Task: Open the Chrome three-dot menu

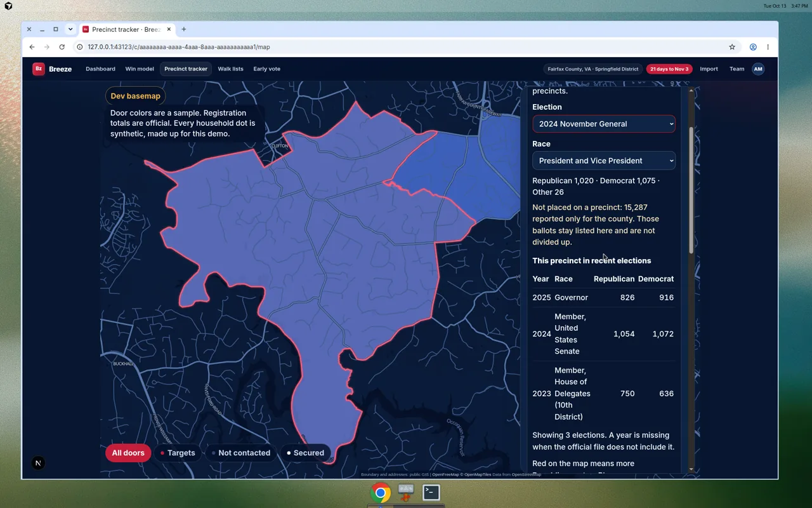Action: [x=768, y=47]
